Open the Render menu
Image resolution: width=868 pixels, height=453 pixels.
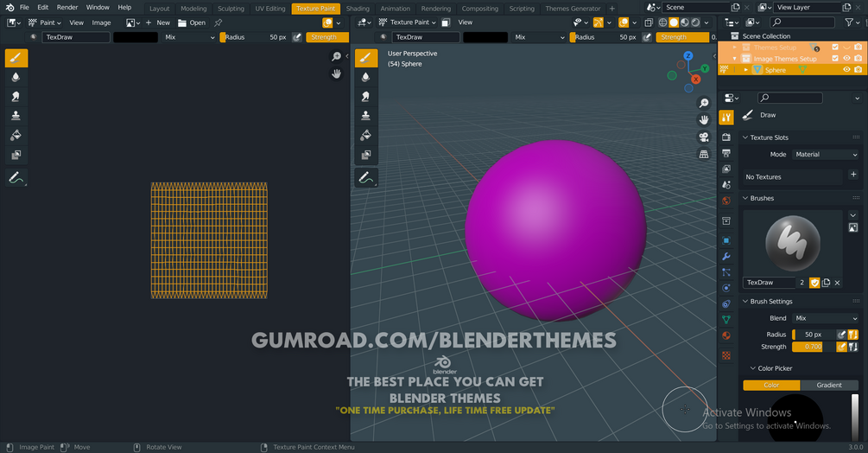point(67,8)
